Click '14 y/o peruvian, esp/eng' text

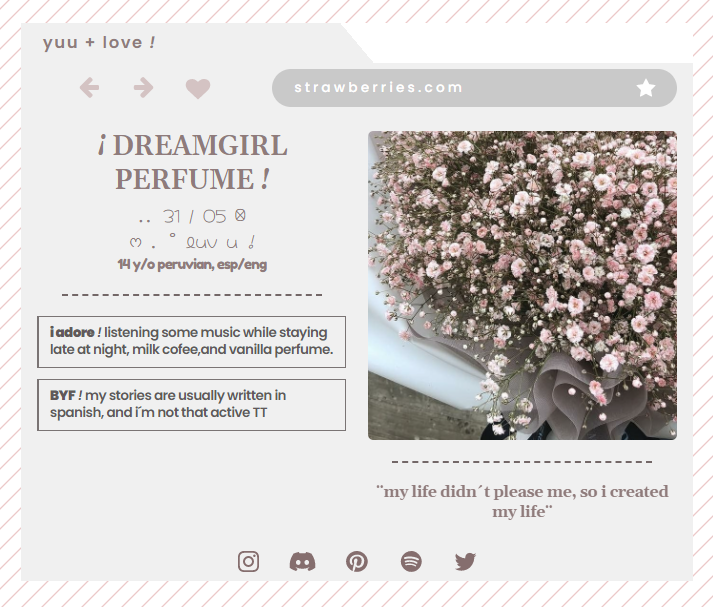coord(192,265)
